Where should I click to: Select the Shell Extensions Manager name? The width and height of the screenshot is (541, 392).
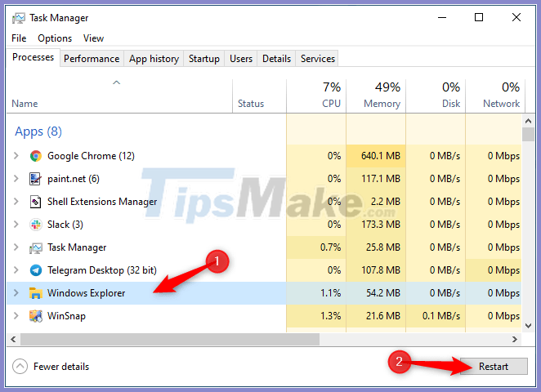coord(102,202)
